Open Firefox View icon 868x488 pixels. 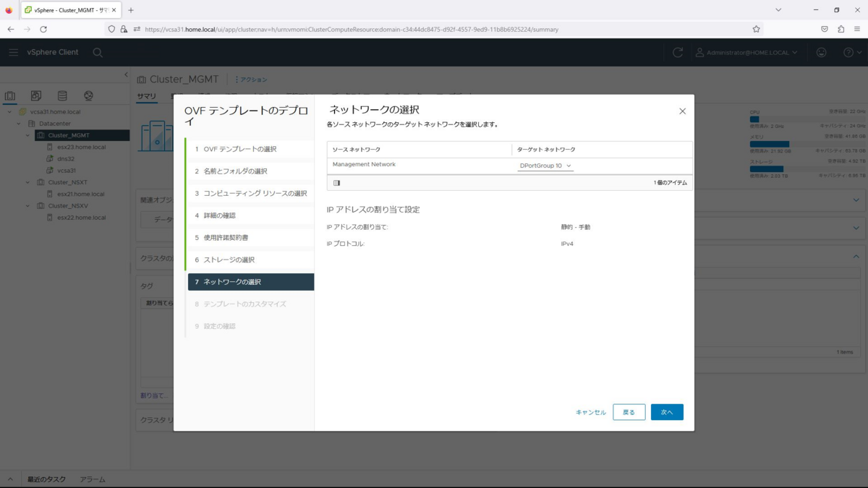[9, 10]
